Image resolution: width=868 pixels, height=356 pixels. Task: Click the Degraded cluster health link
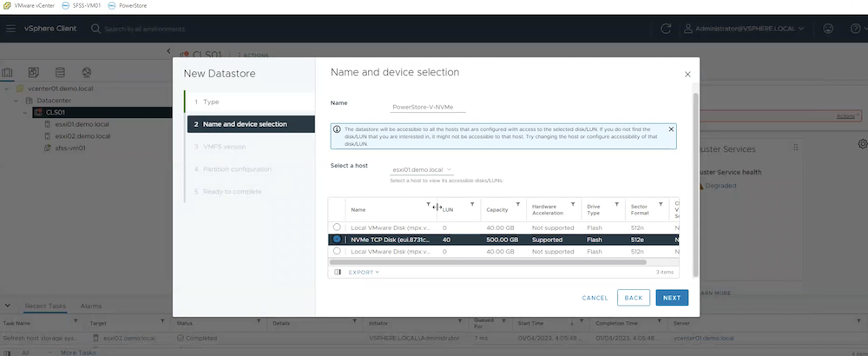click(720, 186)
